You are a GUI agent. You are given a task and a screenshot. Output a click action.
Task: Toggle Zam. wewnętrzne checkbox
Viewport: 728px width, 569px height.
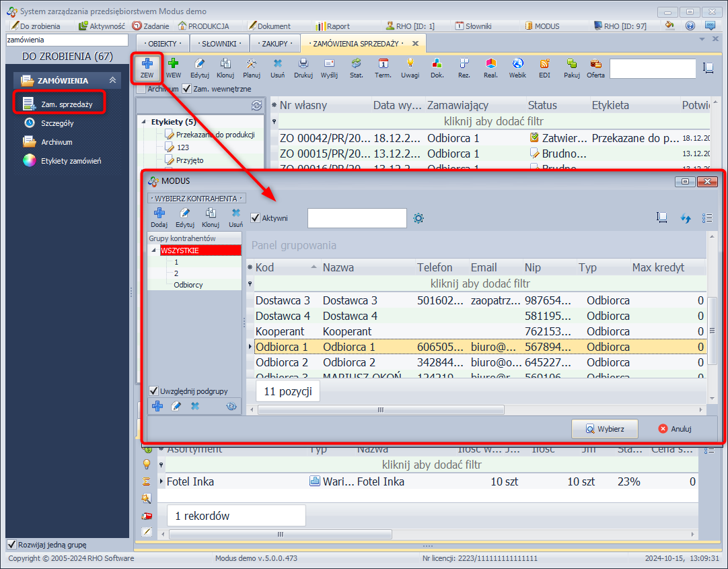(x=187, y=89)
